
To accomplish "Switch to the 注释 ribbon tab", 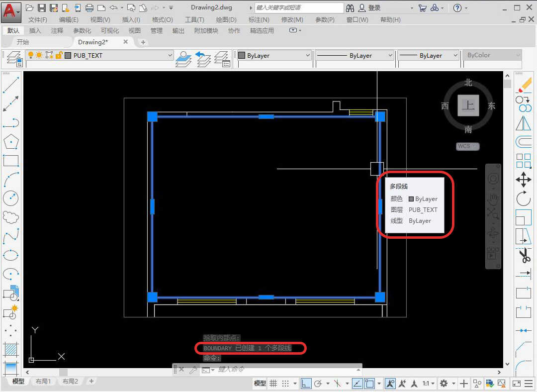I will pos(57,30).
